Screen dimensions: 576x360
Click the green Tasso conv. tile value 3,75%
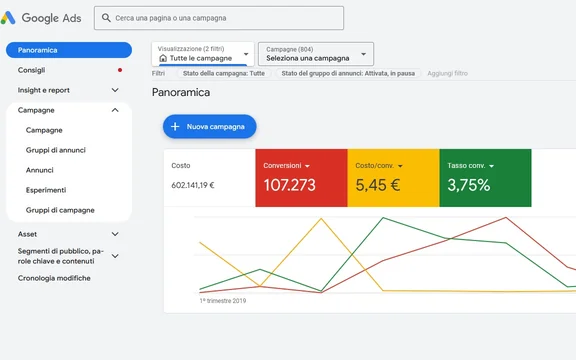[x=469, y=185]
